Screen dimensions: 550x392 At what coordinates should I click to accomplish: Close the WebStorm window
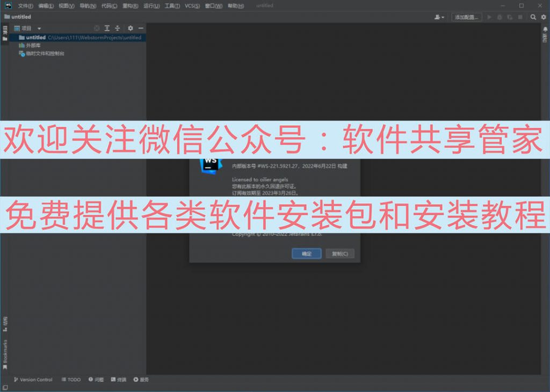tap(540, 5)
